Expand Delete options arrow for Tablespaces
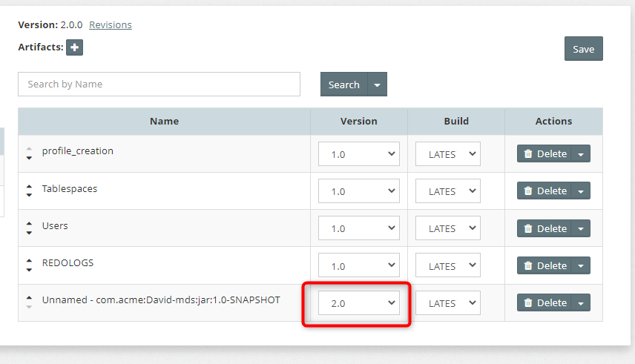This screenshot has height=364, width=635. (581, 191)
